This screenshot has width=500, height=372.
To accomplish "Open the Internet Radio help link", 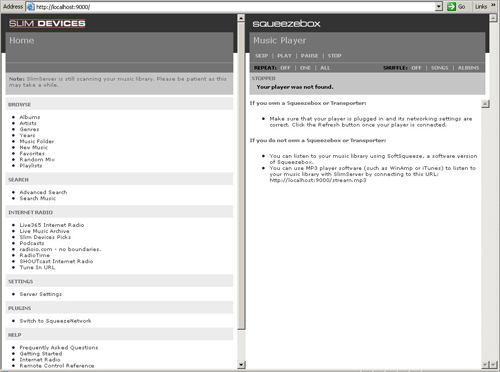I will (x=40, y=359).
